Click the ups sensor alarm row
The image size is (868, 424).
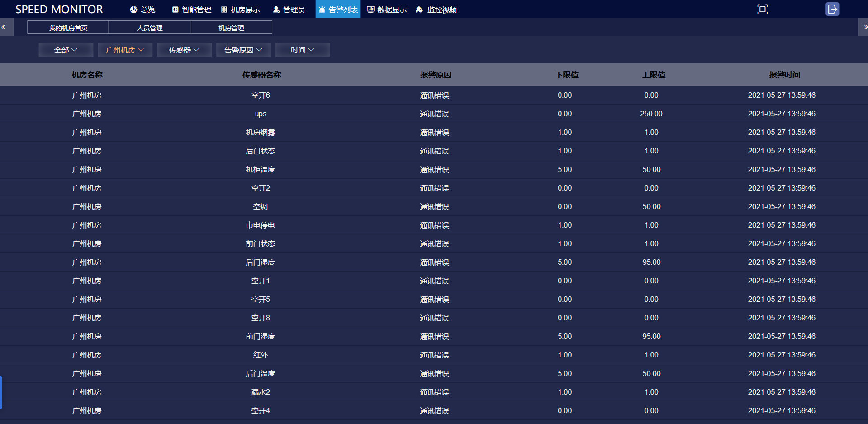coord(261,114)
